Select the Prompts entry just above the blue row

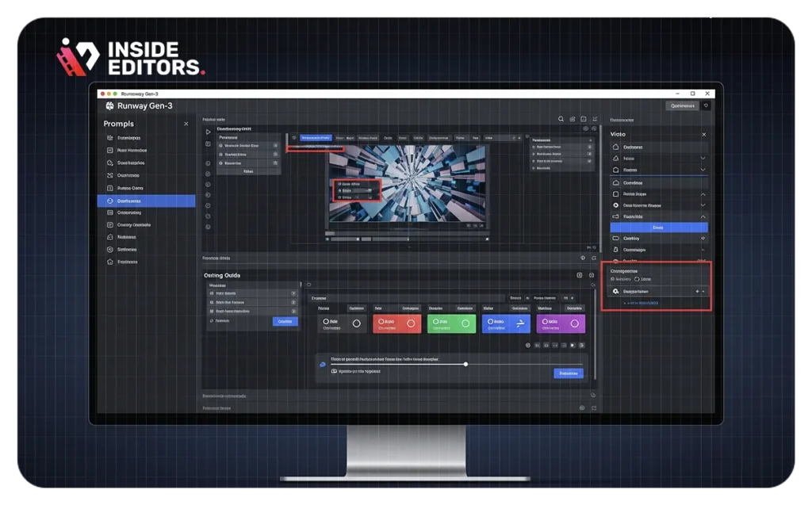147,188
